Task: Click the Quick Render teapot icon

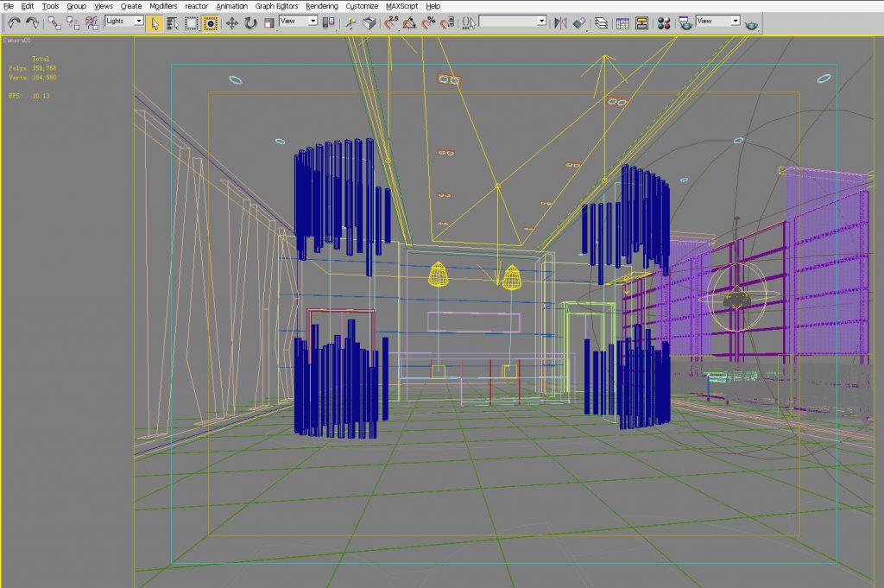Action: tap(750, 24)
